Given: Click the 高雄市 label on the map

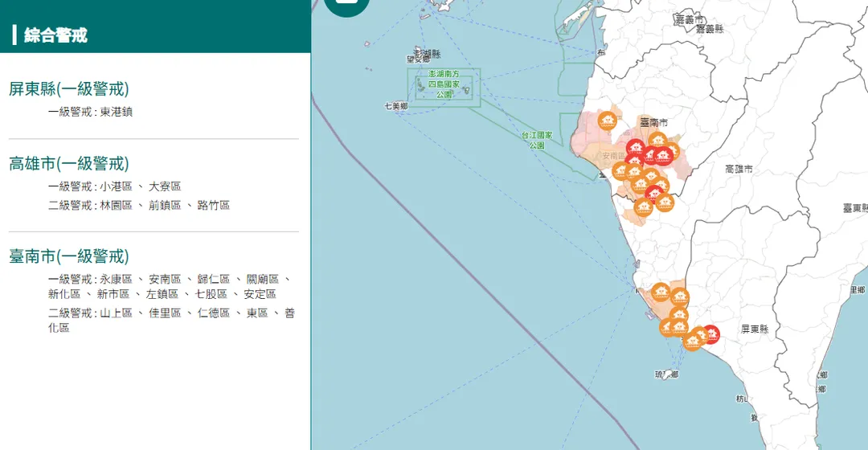Looking at the screenshot, I should 739,170.
